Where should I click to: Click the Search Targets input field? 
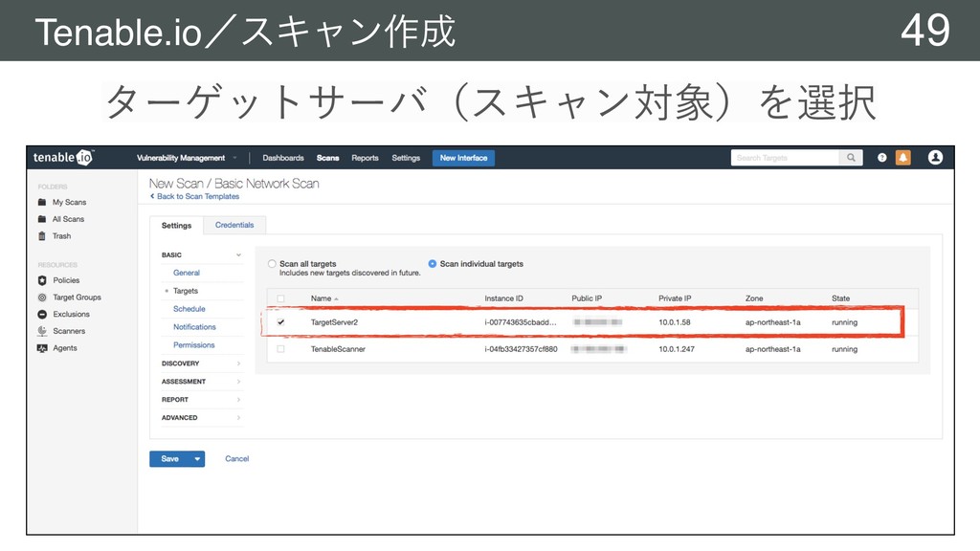tap(785, 158)
